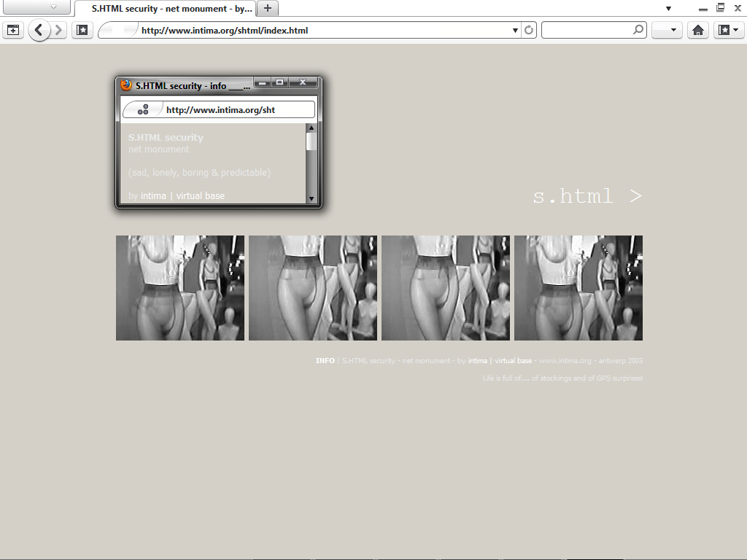Open a new tab with plus button

point(268,8)
